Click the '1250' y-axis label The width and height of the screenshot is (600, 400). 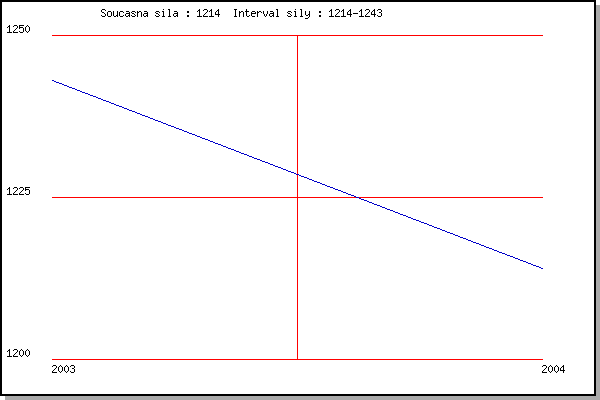(18, 29)
